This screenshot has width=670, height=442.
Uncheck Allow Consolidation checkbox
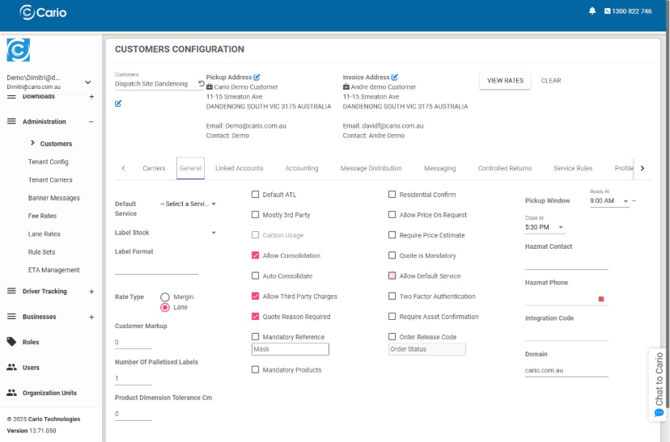click(255, 256)
